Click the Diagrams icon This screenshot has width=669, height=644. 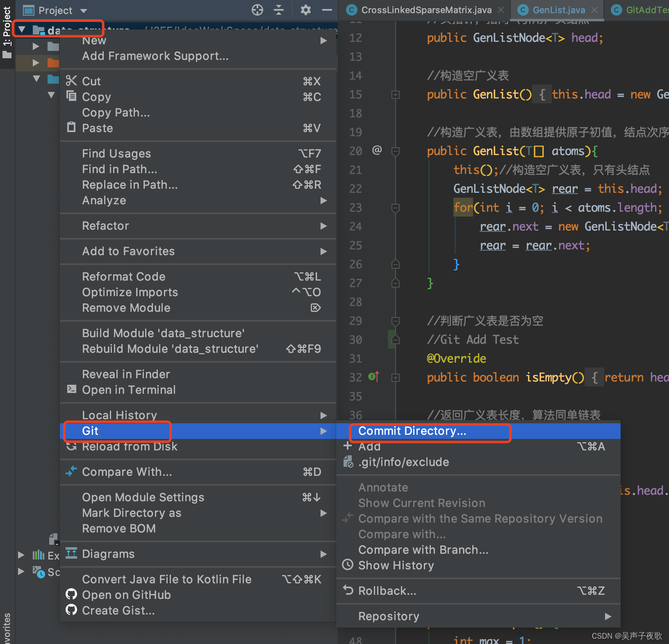coord(71,553)
